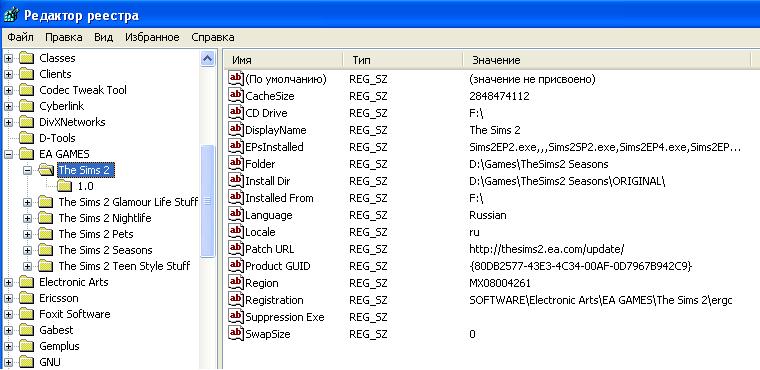Select the Gemplus key
The height and width of the screenshot is (370, 760).
pyautogui.click(x=59, y=346)
